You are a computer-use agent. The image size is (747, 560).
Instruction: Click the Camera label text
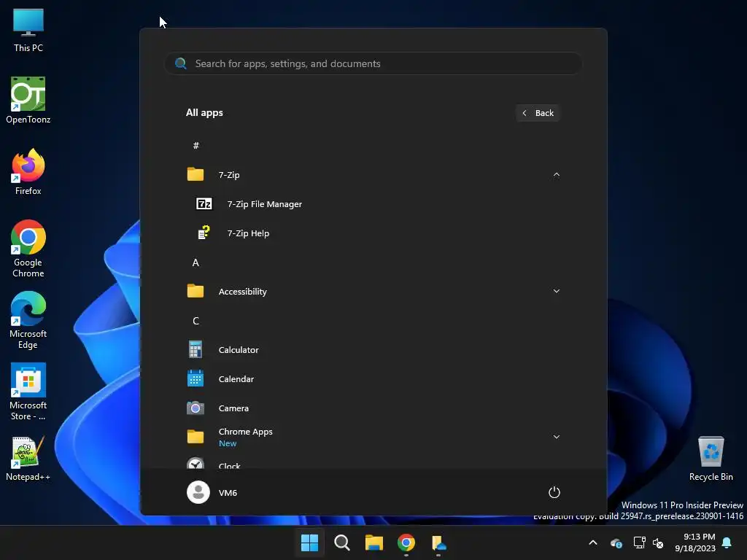coord(233,408)
